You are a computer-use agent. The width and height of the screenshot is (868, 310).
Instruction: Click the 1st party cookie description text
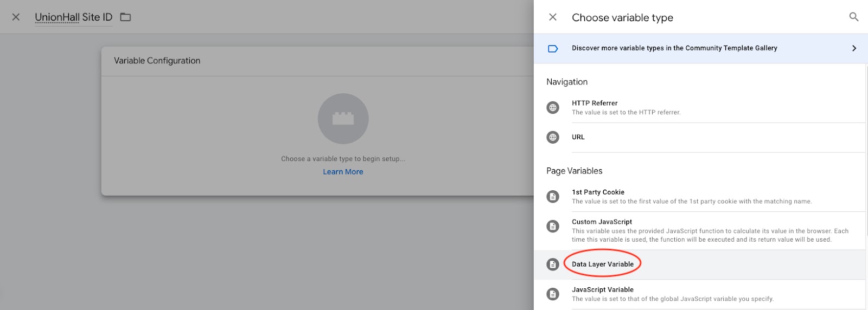(692, 202)
